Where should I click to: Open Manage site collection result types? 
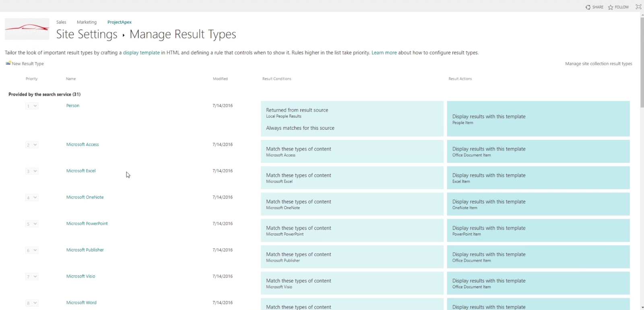[x=599, y=64]
